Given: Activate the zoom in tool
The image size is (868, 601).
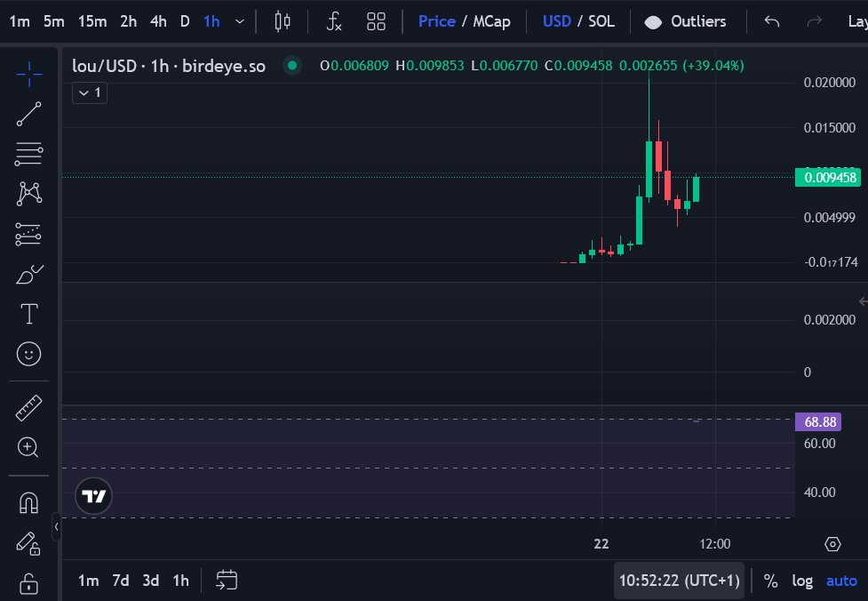Looking at the screenshot, I should click(28, 447).
